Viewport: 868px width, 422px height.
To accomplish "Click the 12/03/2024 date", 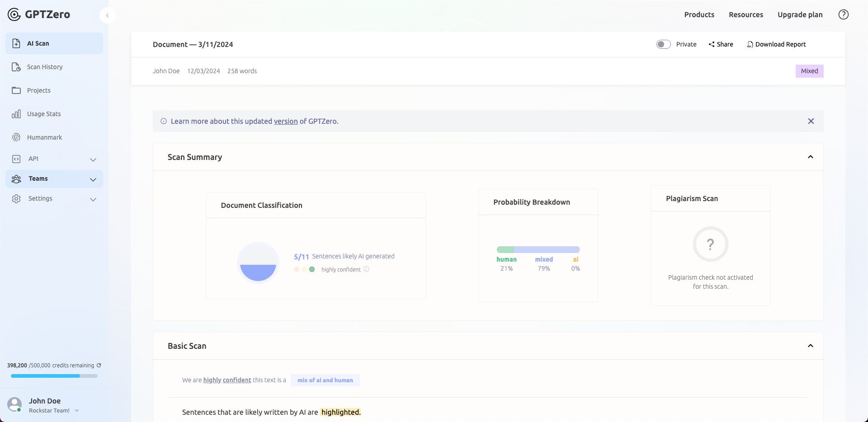I will pos(203,71).
